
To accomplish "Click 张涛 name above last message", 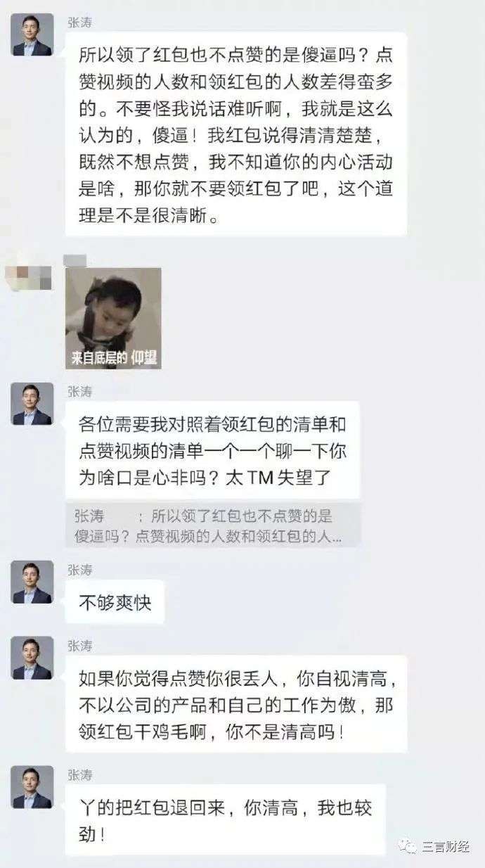I will pyautogui.click(x=79, y=774).
